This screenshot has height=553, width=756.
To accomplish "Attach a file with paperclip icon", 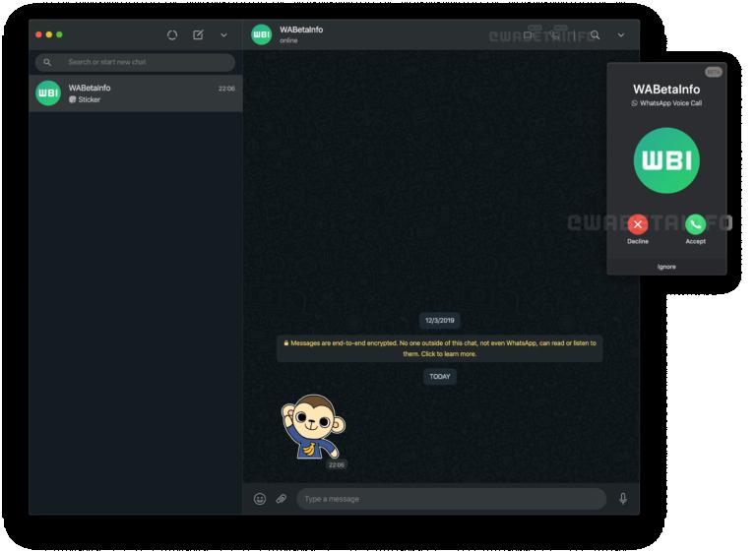I will [282, 499].
